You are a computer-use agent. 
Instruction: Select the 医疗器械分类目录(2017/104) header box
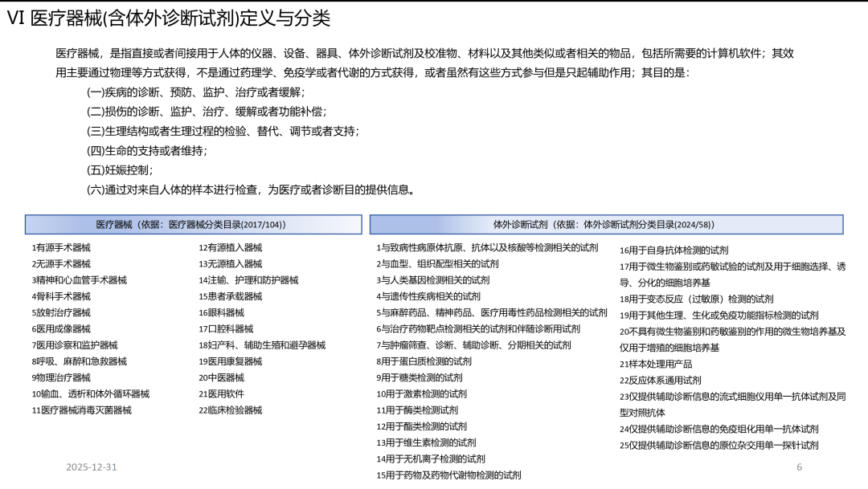(x=190, y=225)
